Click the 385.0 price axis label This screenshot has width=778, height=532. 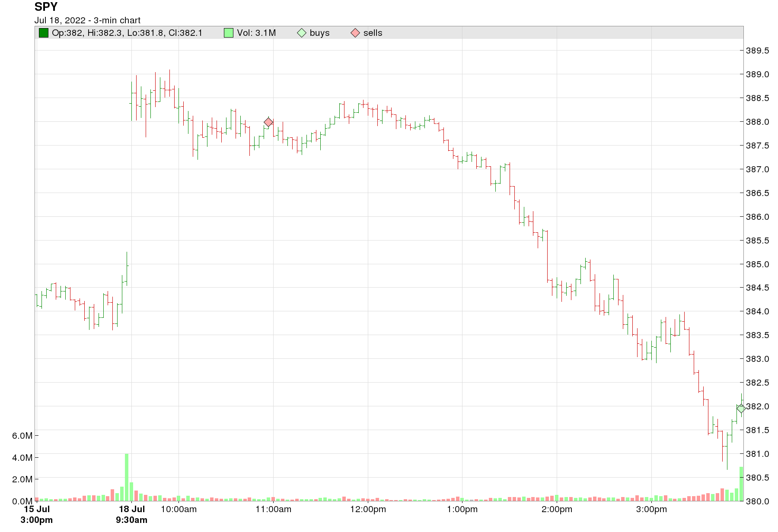coord(758,264)
